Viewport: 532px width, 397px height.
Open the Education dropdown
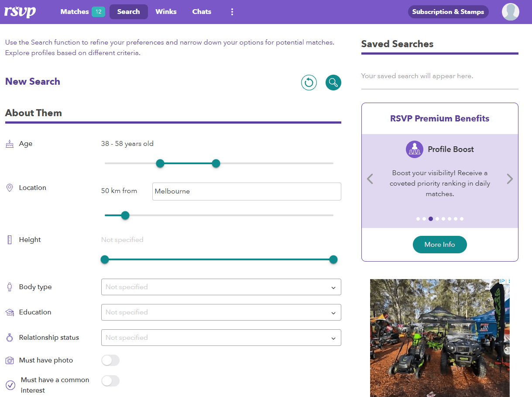tap(221, 312)
